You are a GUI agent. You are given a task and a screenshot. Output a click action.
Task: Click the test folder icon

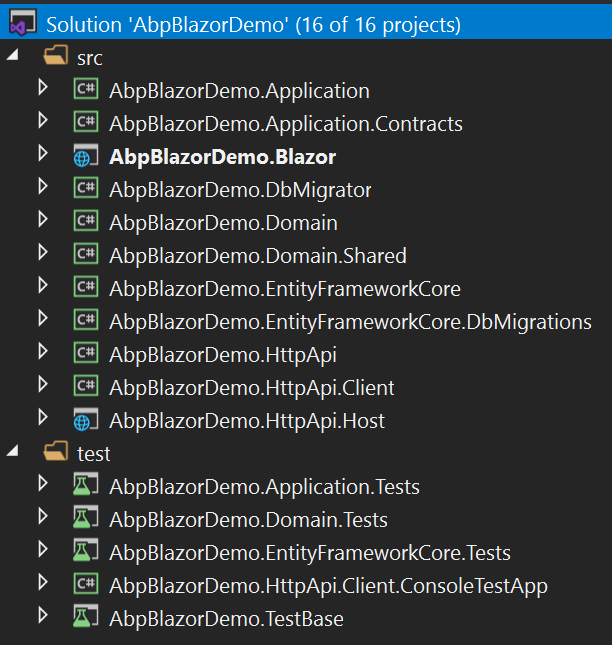tap(56, 454)
